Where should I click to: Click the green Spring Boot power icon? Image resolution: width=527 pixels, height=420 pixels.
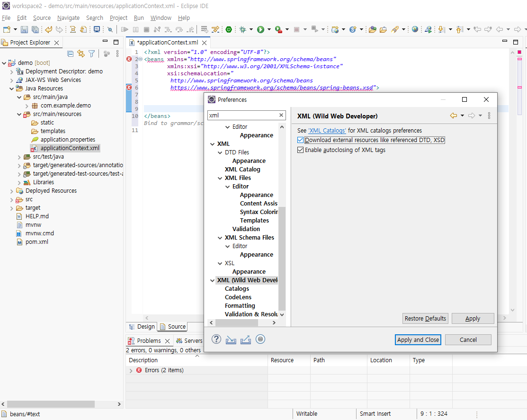(229, 29)
